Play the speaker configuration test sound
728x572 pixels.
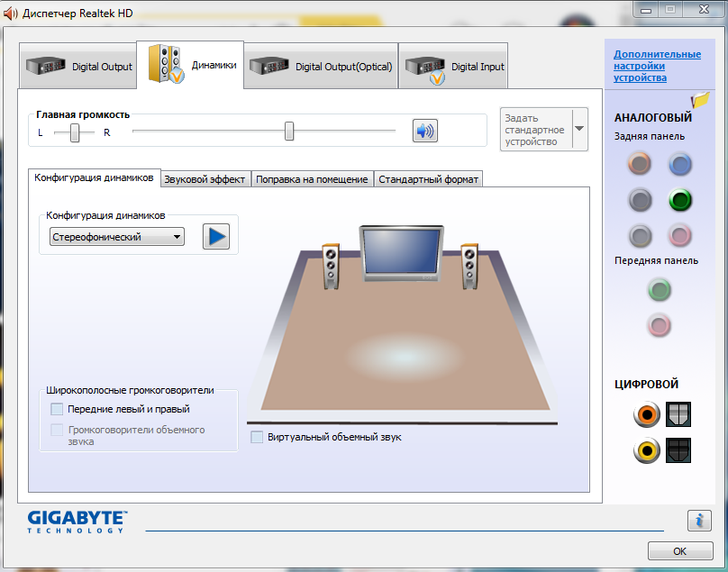tap(216, 236)
